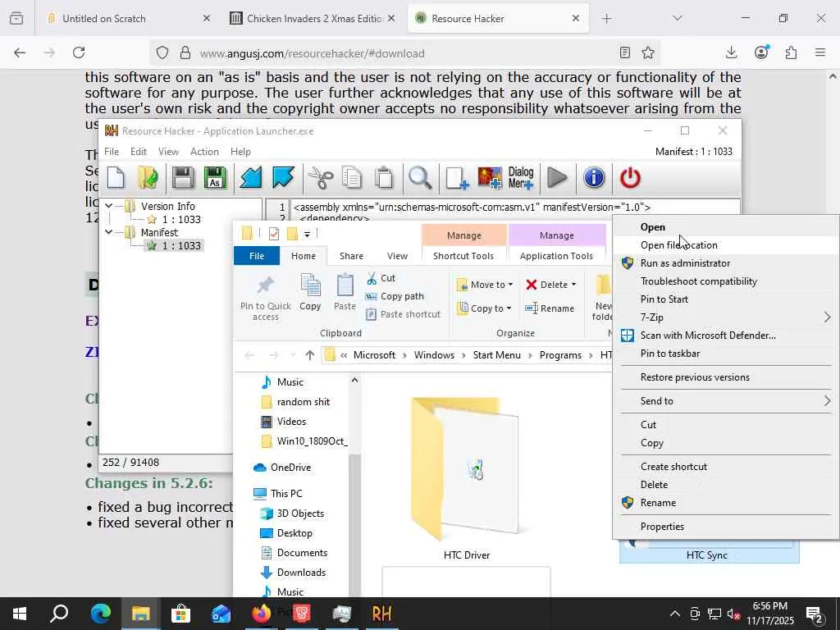Toggle Reader view icon in address bar
840x630 pixels.
pyautogui.click(x=624, y=52)
